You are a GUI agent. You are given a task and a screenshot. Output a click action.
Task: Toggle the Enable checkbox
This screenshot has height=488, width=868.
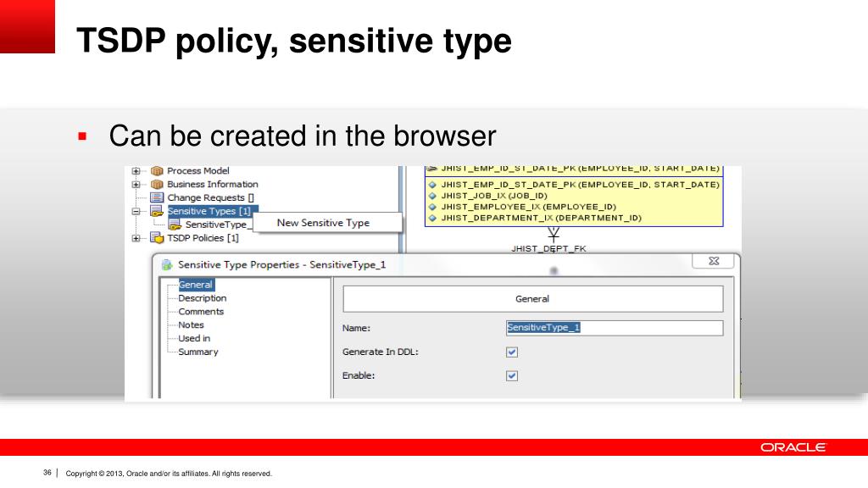512,375
